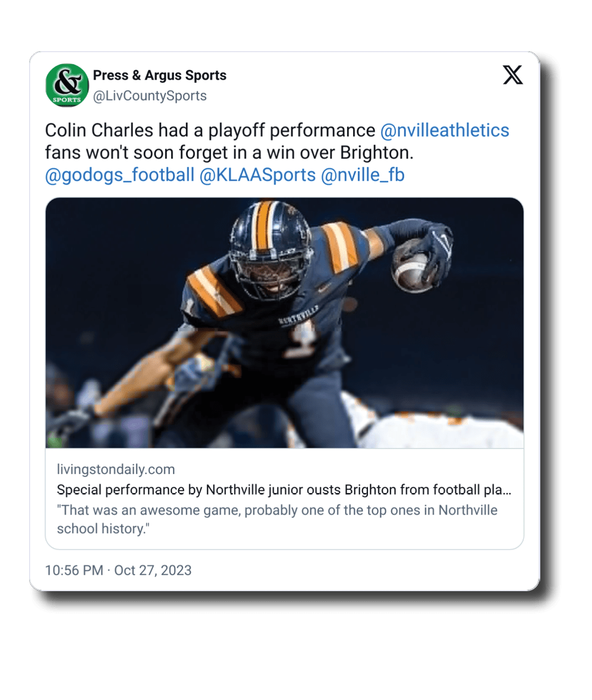
Task: Click the 10:56 PM timestamp
Action: click(74, 570)
